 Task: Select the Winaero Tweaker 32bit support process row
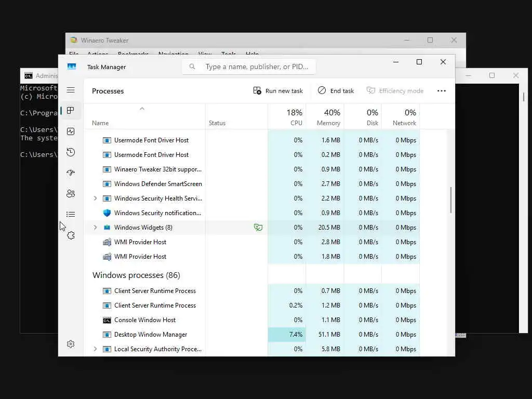tap(252, 169)
